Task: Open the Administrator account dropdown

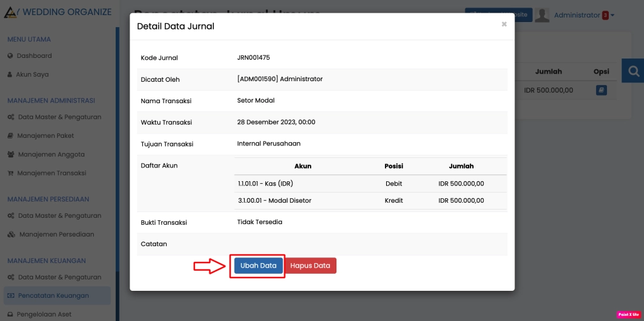Action: [584, 15]
